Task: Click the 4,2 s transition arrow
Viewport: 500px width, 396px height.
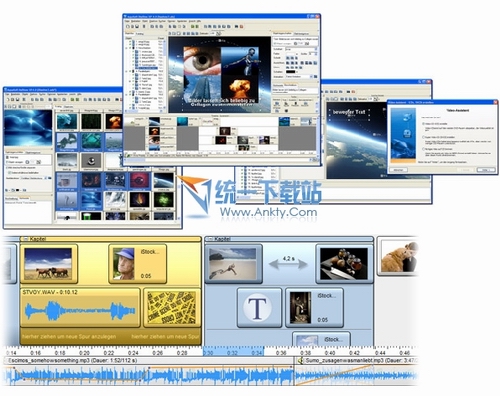Action: click(x=288, y=263)
